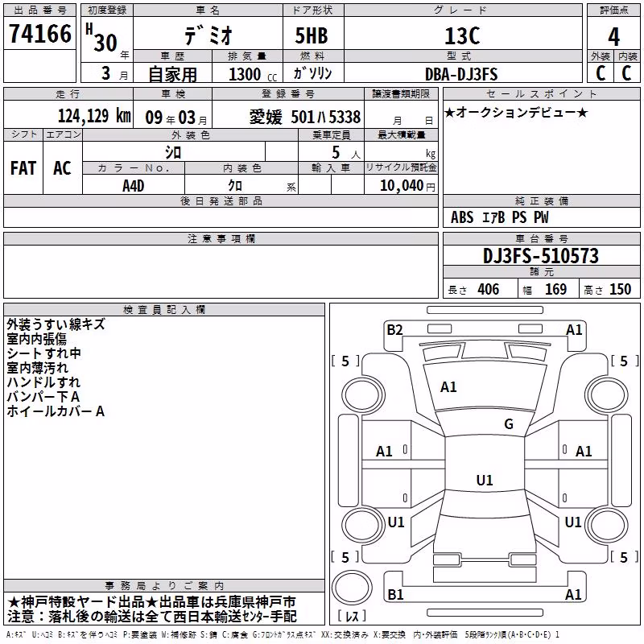Select inspector note 外装うすい線キズ
Screen dimensions: 644x644
coord(56,324)
